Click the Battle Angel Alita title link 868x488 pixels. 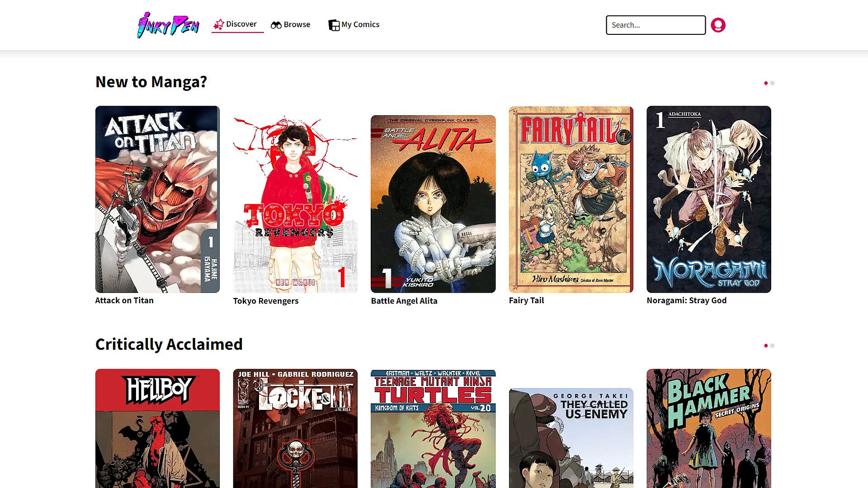coord(404,301)
